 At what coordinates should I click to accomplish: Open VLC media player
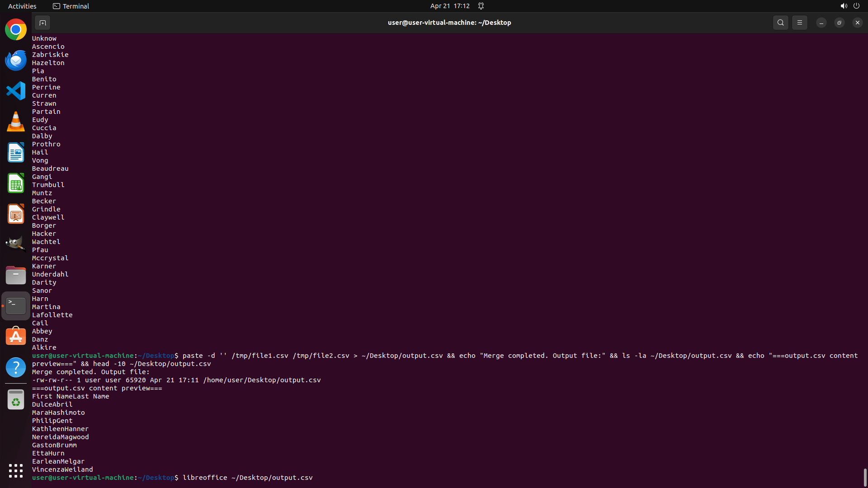(16, 122)
